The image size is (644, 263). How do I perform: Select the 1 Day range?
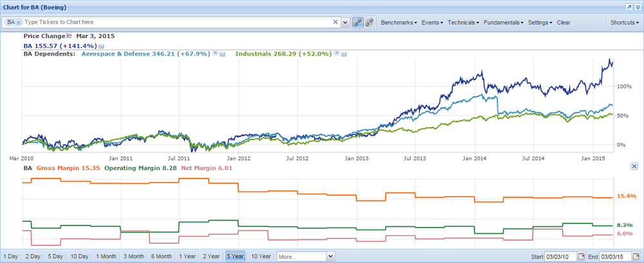pyautogui.click(x=10, y=257)
